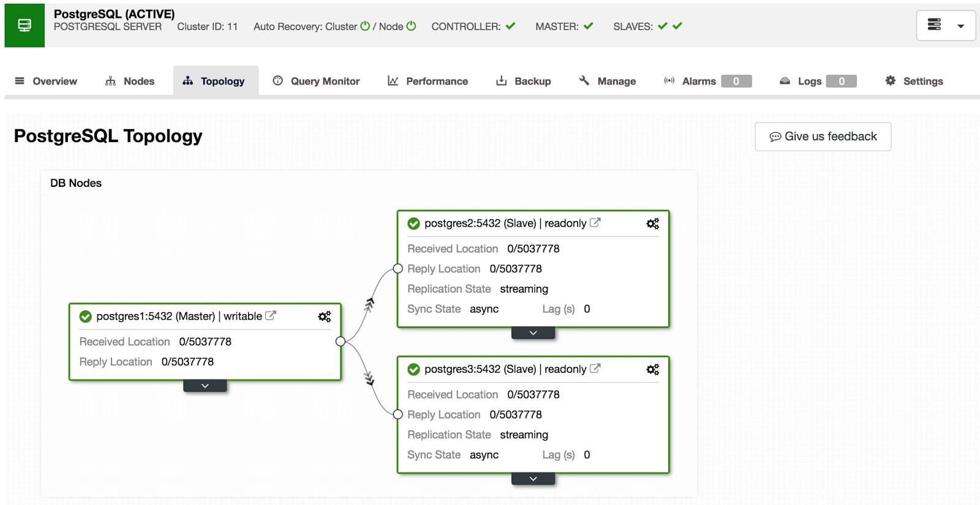Click the green PostgreSQL server cluster icon
The image size is (980, 505).
pyautogui.click(x=24, y=25)
